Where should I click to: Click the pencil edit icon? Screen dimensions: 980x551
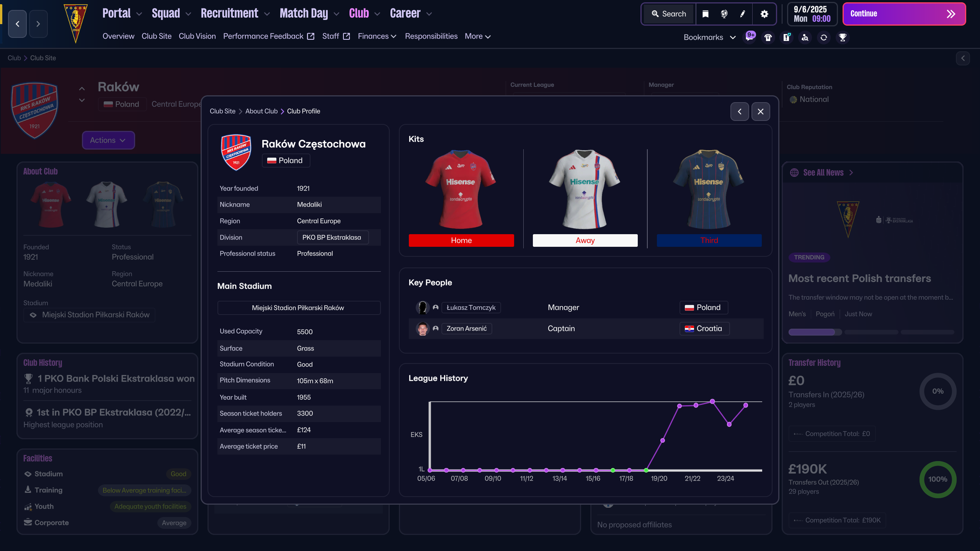(743, 14)
